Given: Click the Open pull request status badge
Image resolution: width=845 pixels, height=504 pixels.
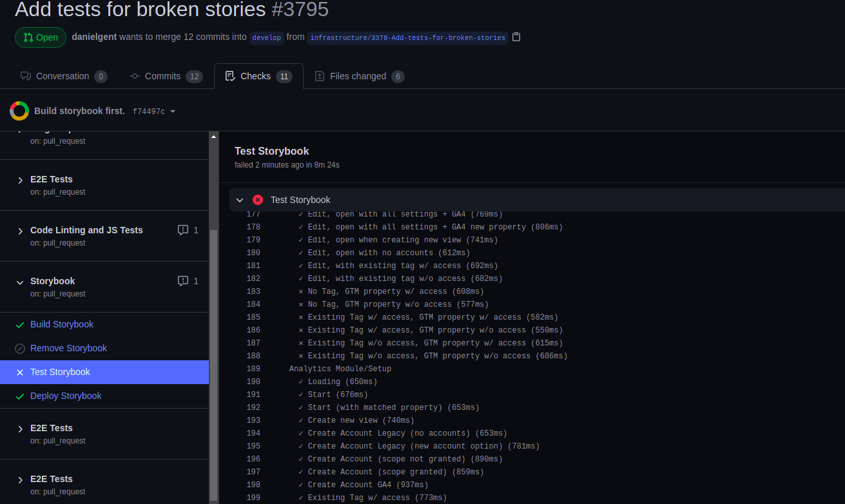Looking at the screenshot, I should coord(41,37).
